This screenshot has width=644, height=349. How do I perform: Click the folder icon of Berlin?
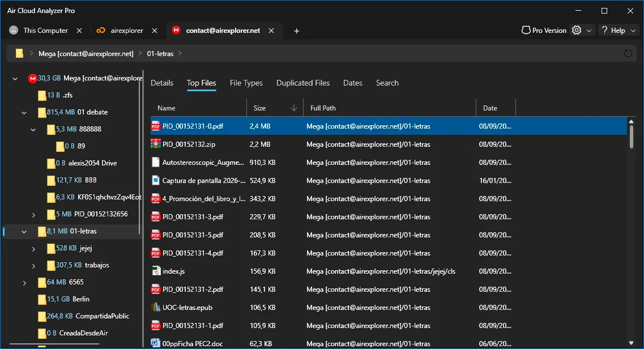coord(41,299)
